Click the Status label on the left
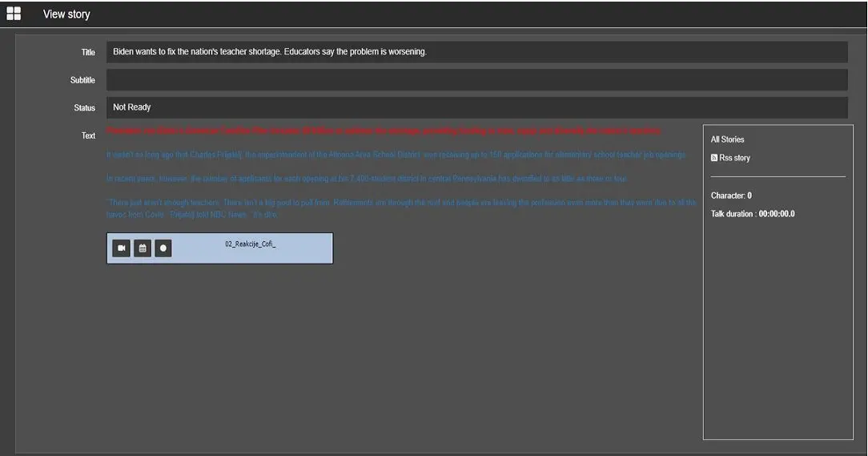Screen dimensions: 868x456 [x=84, y=108]
